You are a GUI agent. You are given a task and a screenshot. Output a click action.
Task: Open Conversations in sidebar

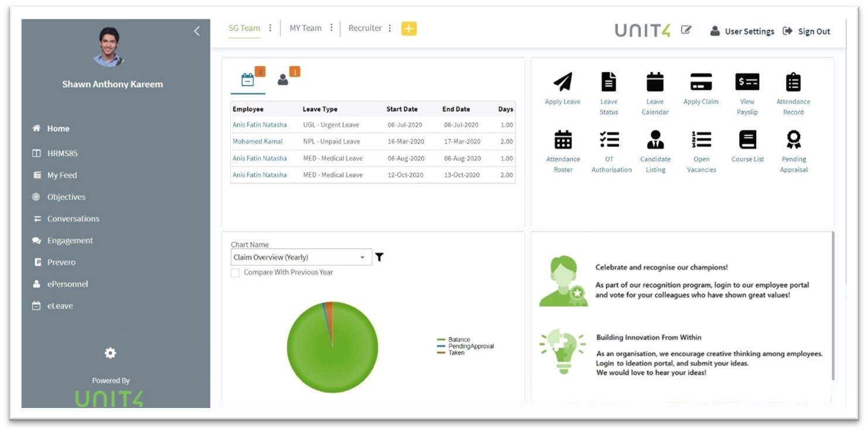73,218
